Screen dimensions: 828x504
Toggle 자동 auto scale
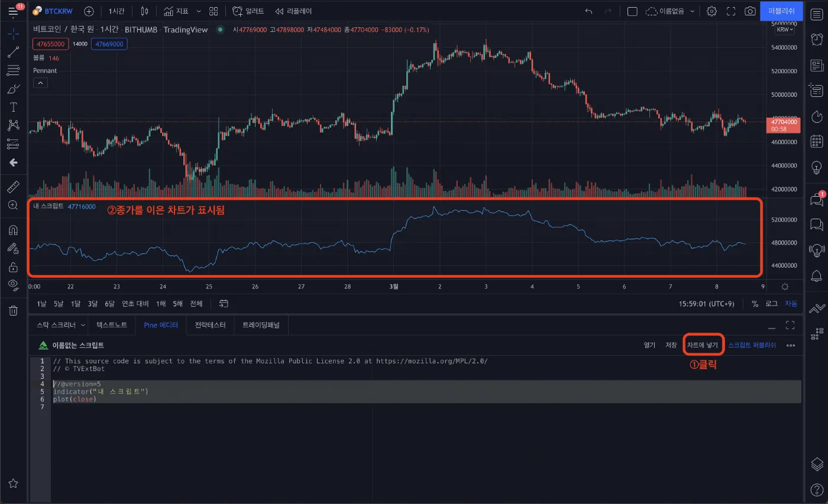pos(791,304)
